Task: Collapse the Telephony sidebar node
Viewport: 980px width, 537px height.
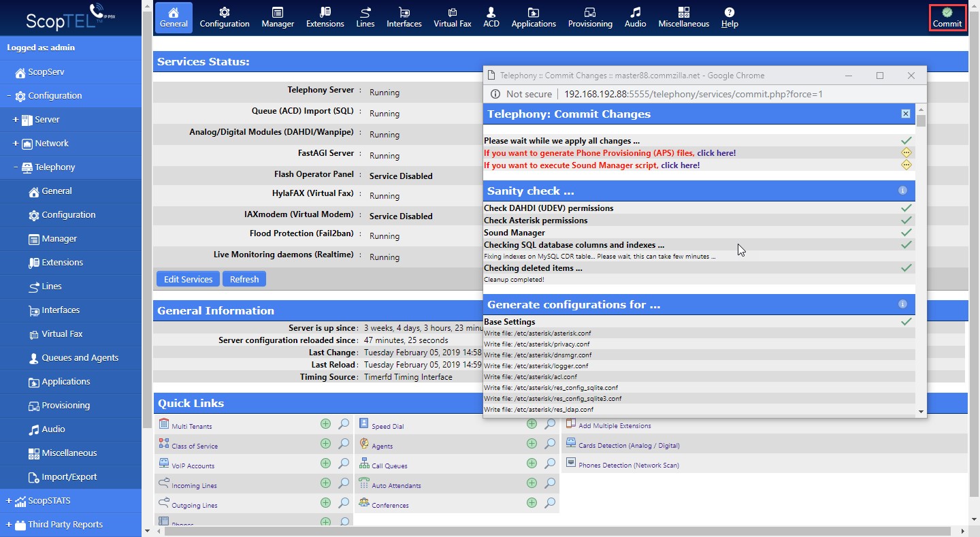Action: pyautogui.click(x=16, y=167)
